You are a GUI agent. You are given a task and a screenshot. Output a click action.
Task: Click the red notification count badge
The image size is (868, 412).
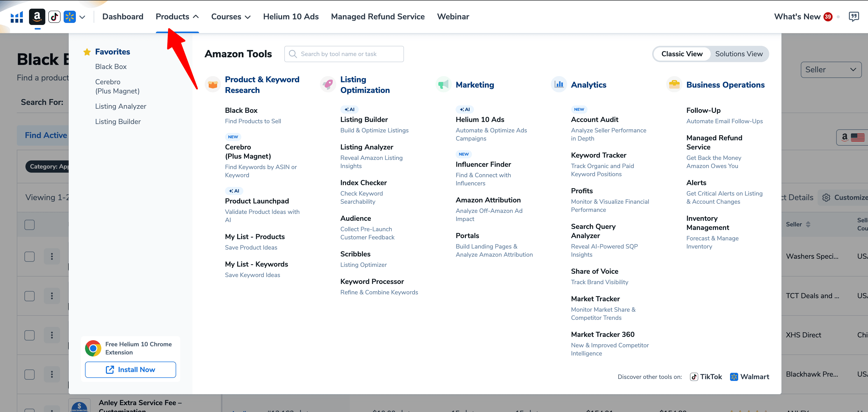tap(828, 17)
